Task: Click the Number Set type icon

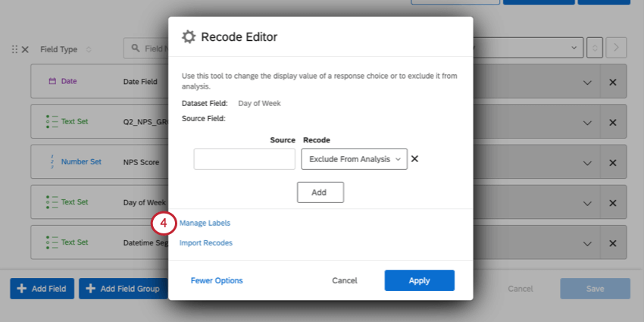Action: (x=52, y=161)
